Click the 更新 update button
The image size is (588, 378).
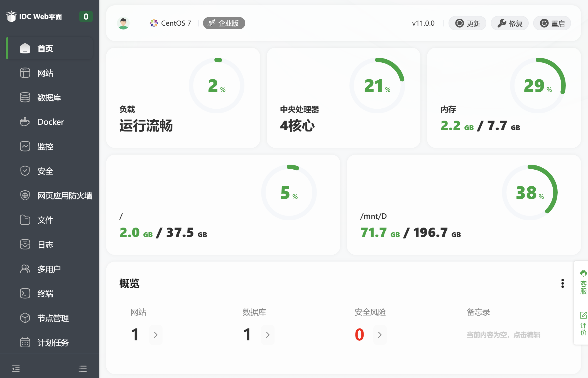click(467, 23)
